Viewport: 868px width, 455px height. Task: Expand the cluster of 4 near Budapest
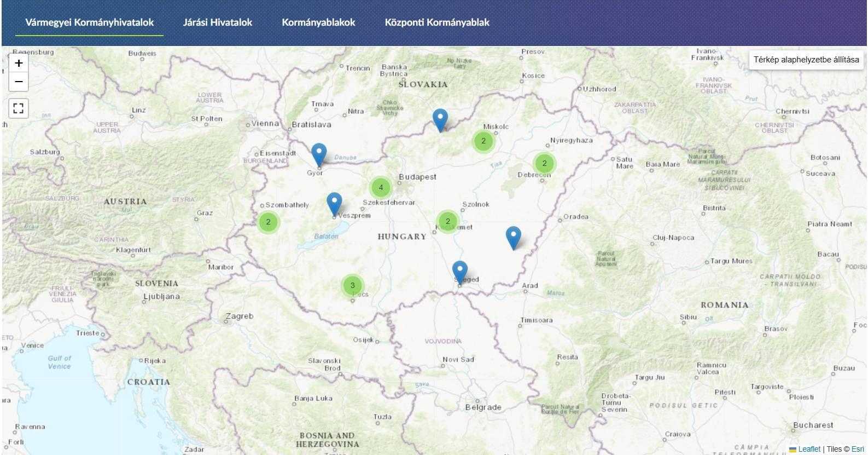(381, 187)
